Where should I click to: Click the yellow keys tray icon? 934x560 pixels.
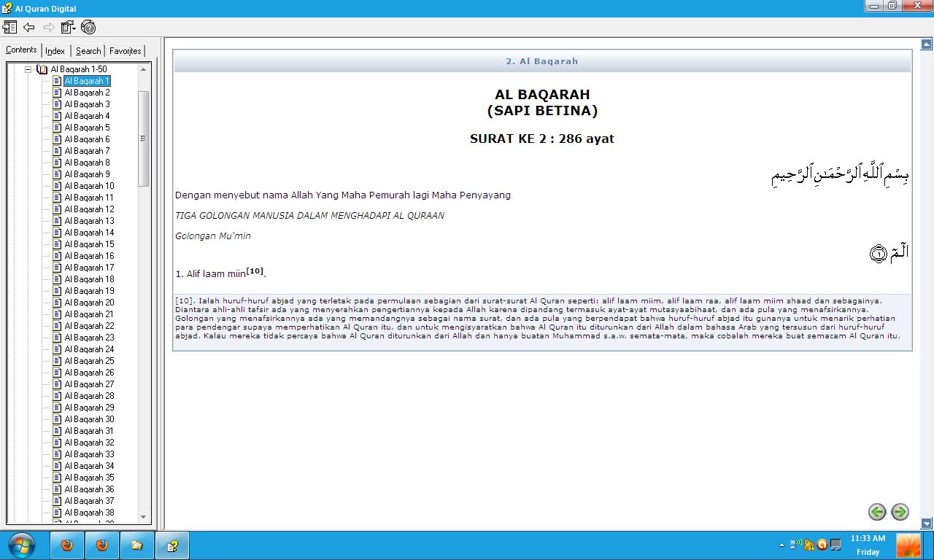tap(809, 545)
